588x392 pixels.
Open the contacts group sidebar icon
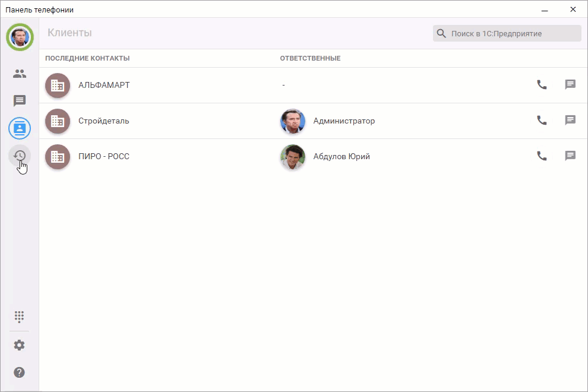click(20, 74)
